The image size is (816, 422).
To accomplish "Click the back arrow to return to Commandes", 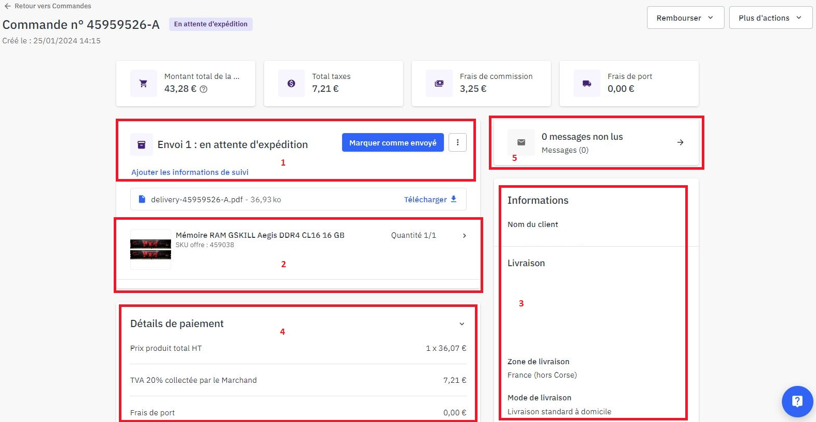I will click(8, 7).
